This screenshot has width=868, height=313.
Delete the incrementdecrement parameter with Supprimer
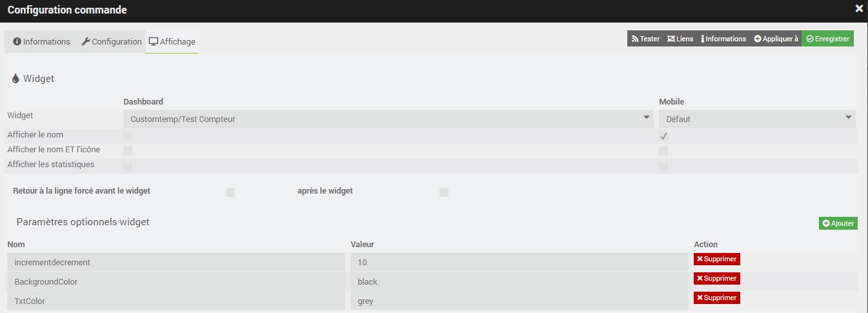[716, 259]
